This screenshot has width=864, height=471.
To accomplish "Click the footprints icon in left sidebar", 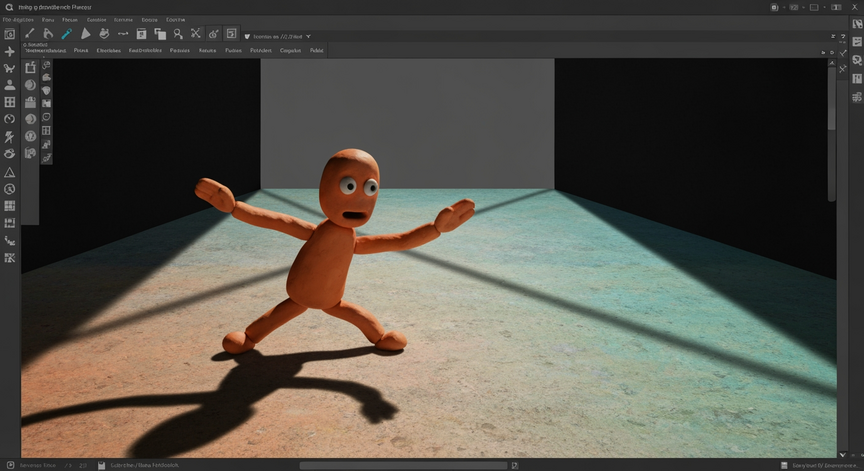I will tap(9, 240).
